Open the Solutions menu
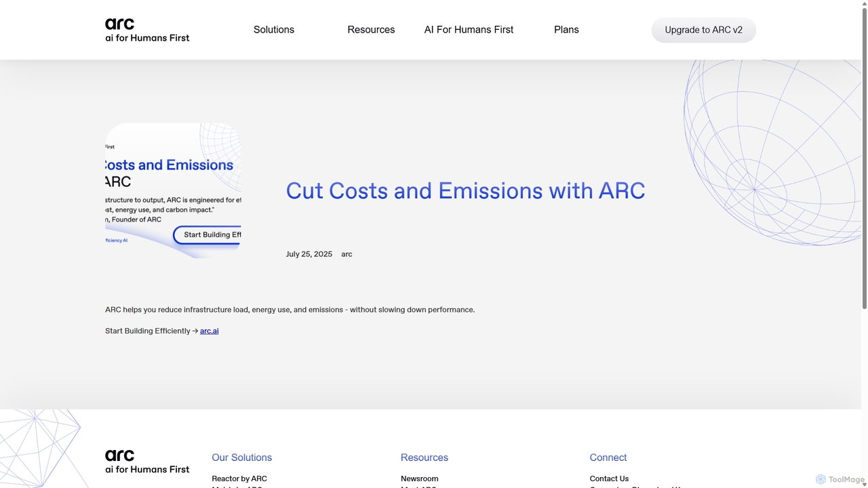This screenshot has width=868, height=488. pyautogui.click(x=274, y=30)
